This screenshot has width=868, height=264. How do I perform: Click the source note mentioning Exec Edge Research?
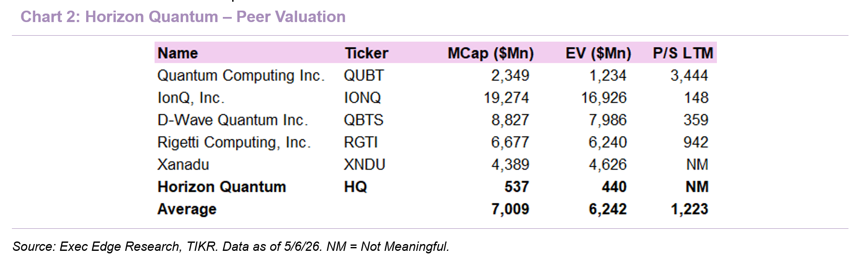tap(231, 247)
